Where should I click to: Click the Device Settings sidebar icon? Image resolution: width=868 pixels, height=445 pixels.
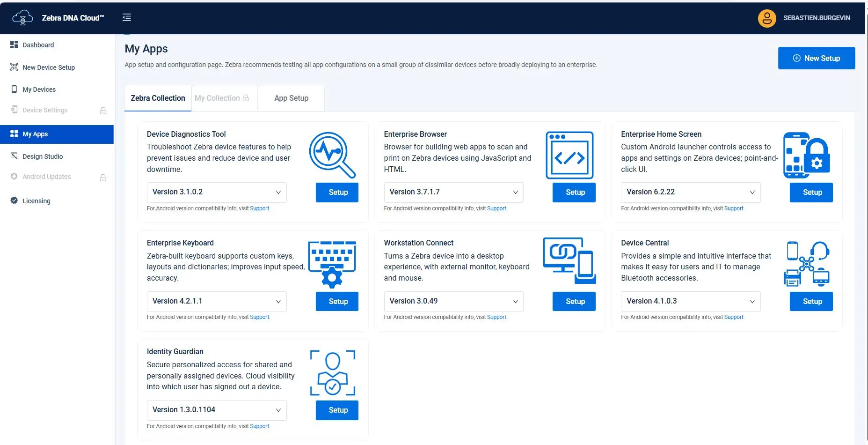(x=14, y=110)
